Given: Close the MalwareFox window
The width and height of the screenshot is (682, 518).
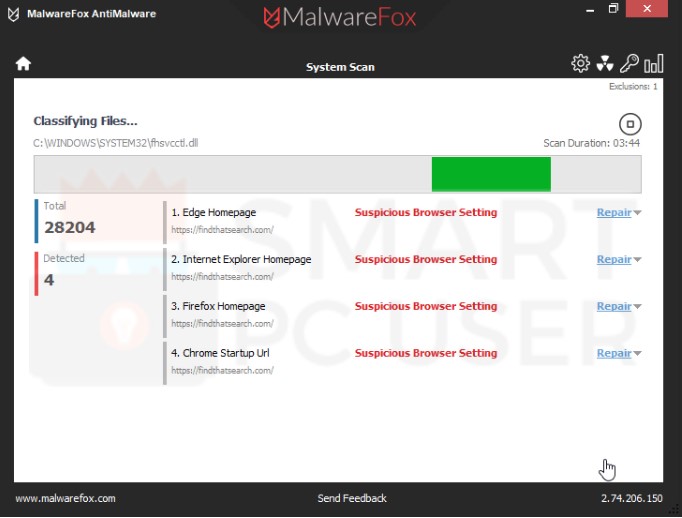Looking at the screenshot, I should 647,9.
